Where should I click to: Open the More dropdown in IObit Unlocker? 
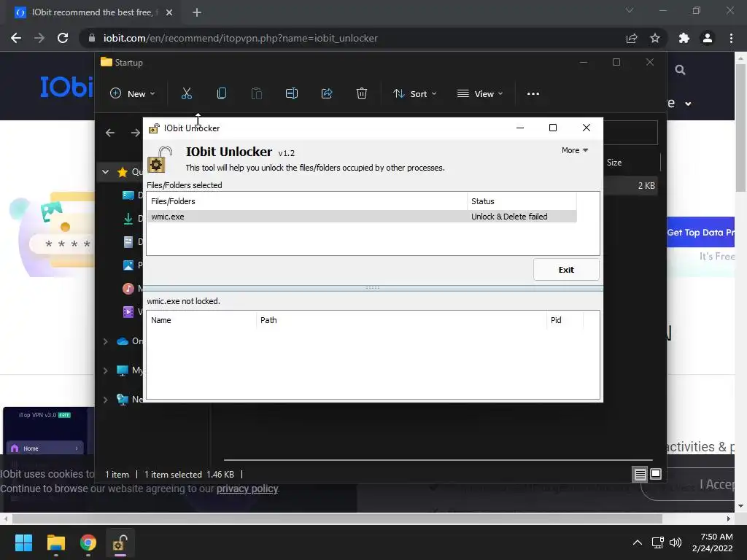click(575, 150)
